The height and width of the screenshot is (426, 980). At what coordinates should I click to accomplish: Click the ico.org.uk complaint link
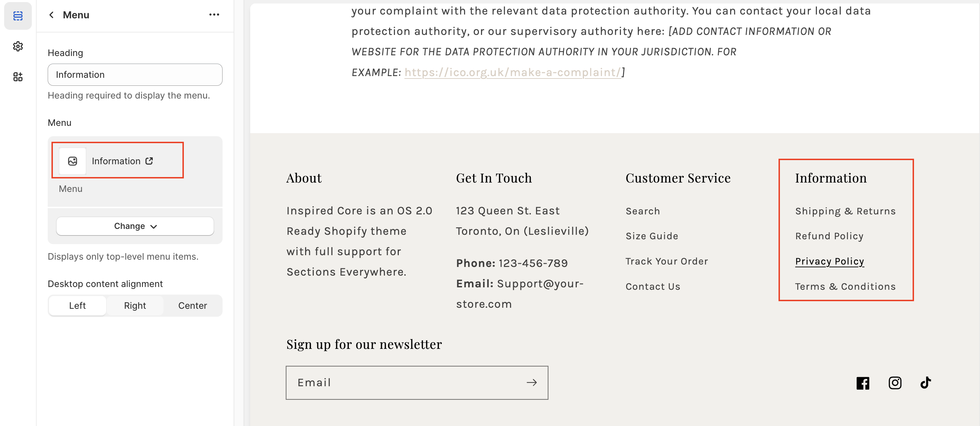pyautogui.click(x=512, y=72)
